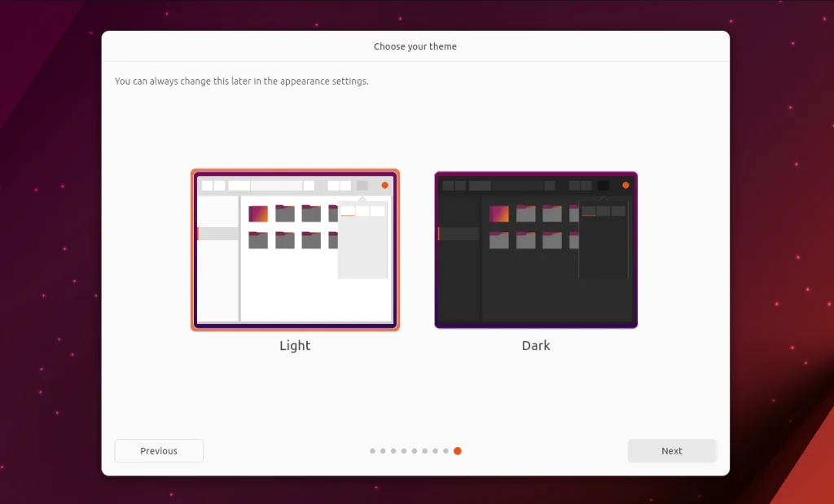Click the Dark caption label

535,345
